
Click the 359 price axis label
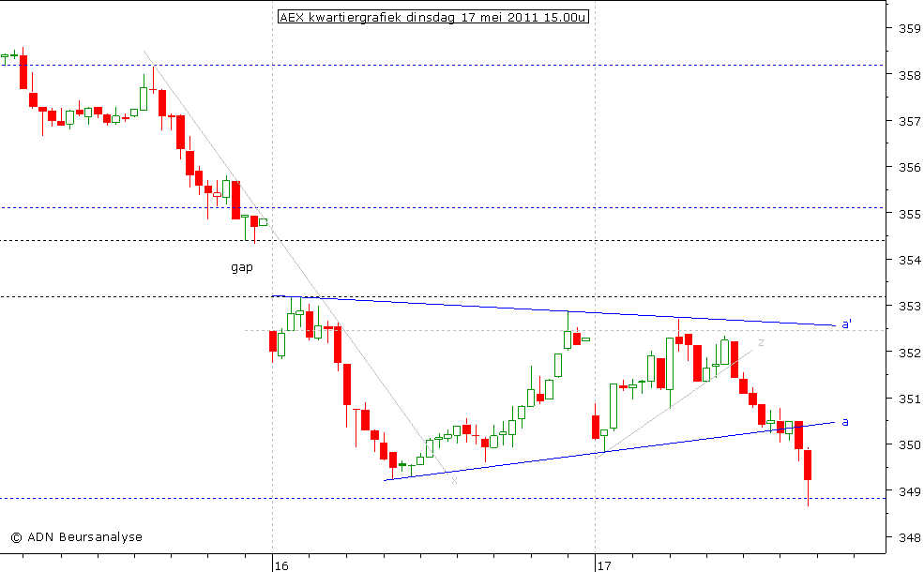point(909,28)
